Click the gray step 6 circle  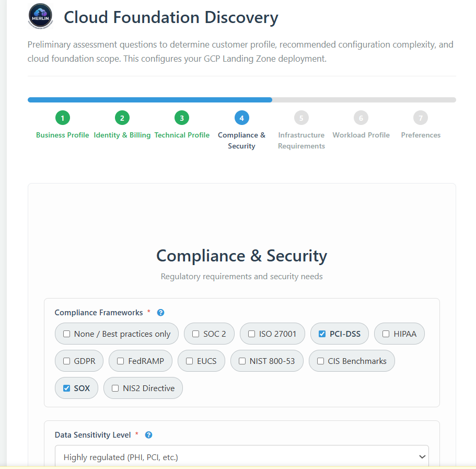[361, 118]
